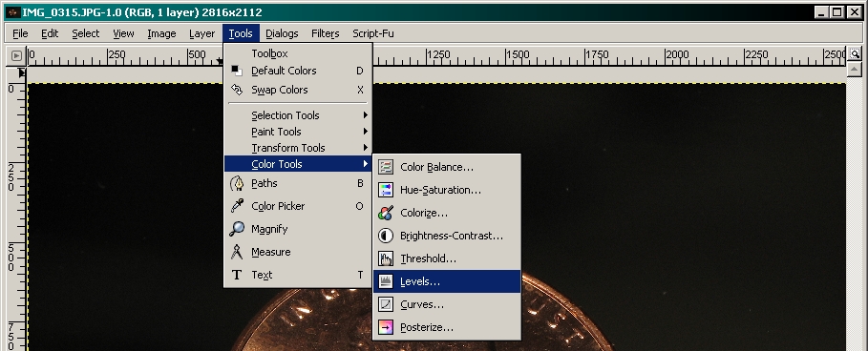
Task: Choose Levels... in Color Tools submenu
Action: (447, 281)
